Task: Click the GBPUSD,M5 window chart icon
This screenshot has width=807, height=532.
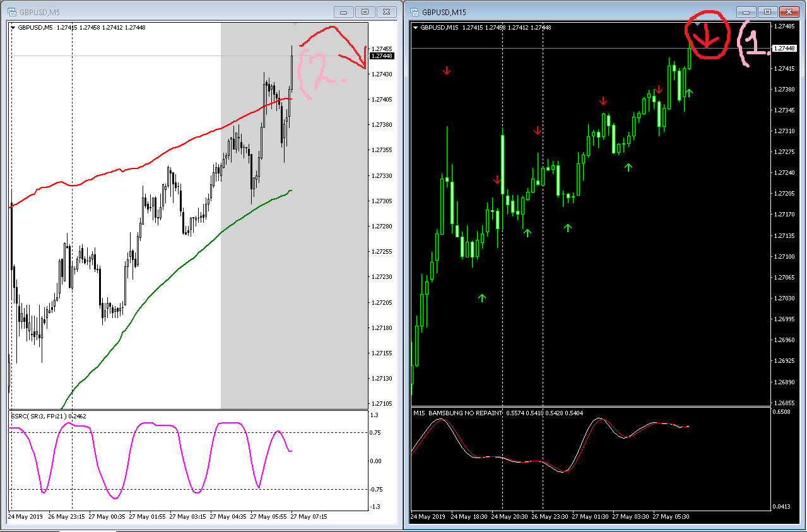Action: tap(12, 11)
